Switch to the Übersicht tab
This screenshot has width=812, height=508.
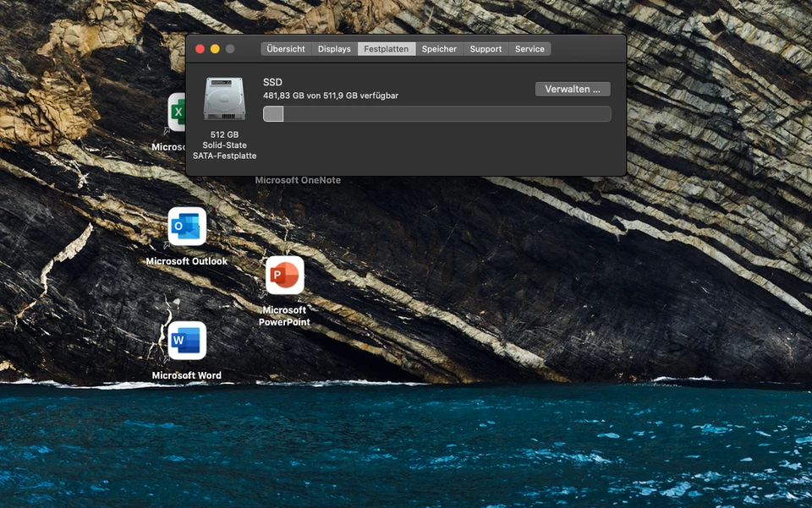click(x=286, y=49)
